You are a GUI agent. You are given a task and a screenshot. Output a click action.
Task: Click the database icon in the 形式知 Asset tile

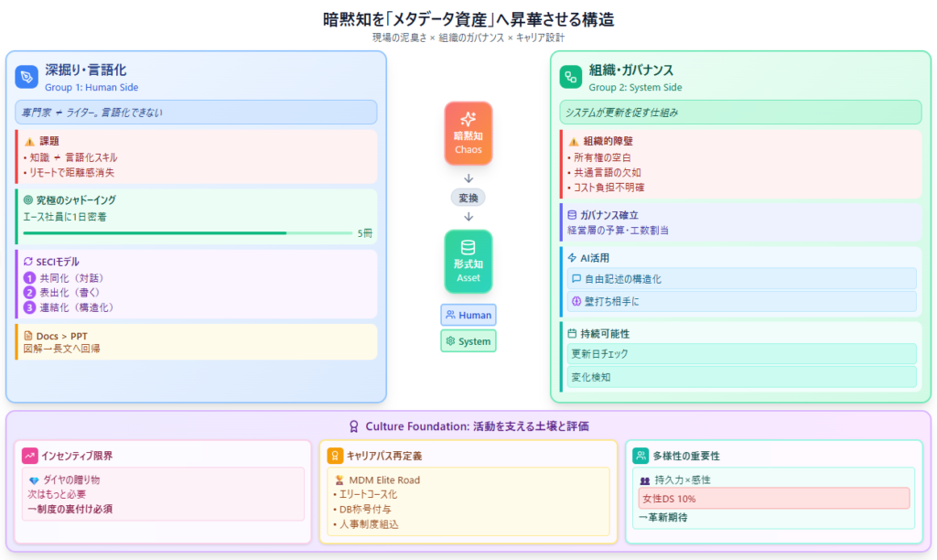click(468, 248)
